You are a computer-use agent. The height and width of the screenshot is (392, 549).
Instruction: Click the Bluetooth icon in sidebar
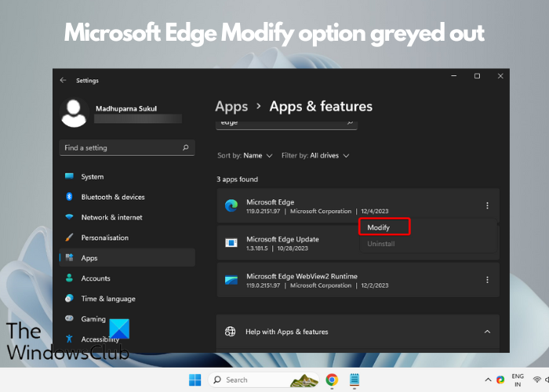69,197
